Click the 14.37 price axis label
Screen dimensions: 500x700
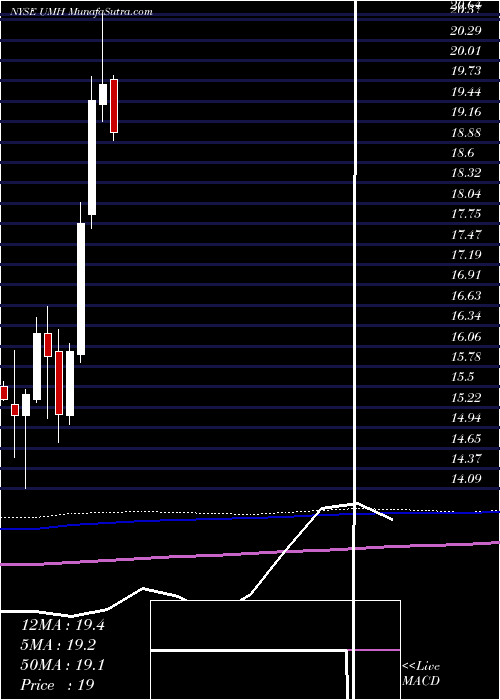466,458
